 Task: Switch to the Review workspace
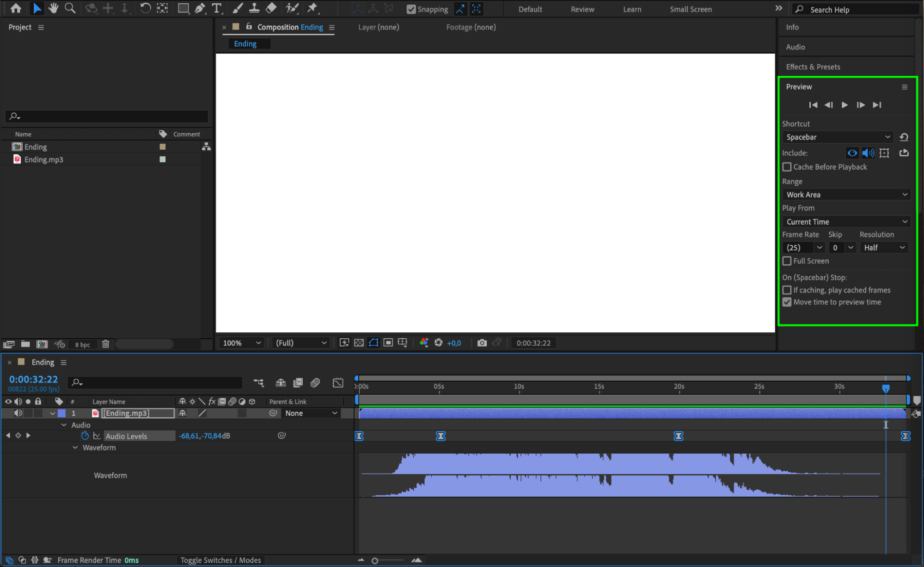click(x=582, y=9)
